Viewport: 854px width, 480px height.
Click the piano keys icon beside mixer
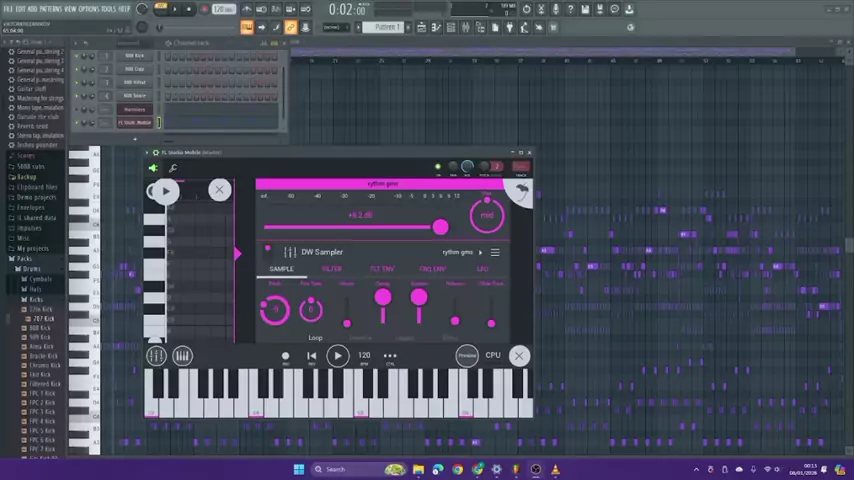182,356
